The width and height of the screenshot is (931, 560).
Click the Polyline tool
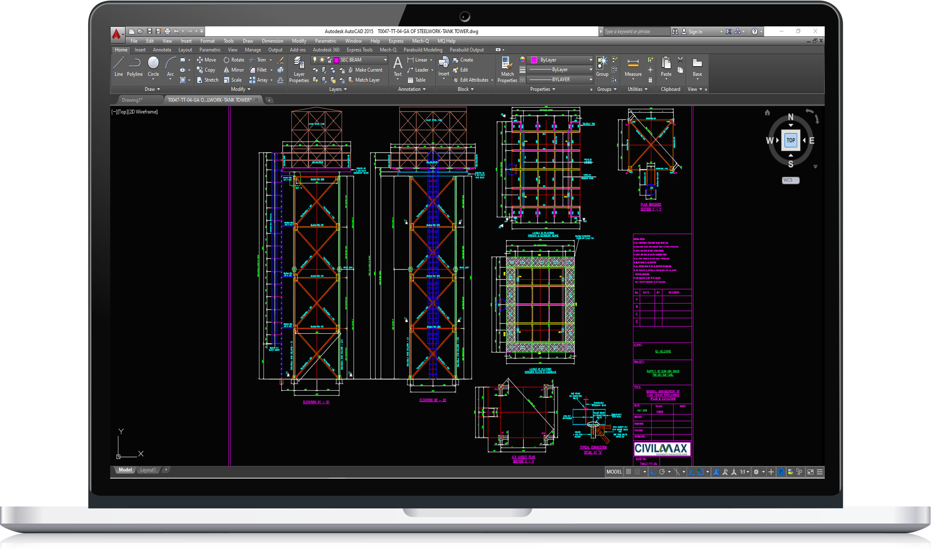point(135,66)
